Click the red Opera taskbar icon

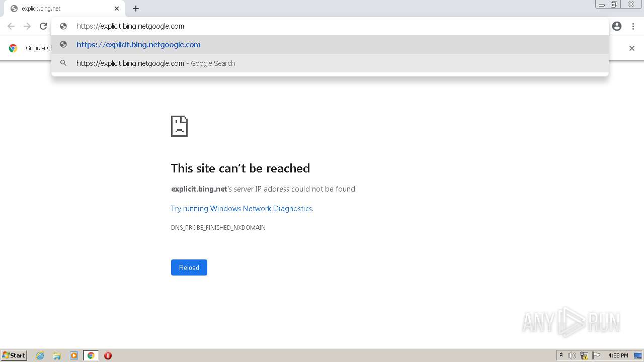tap(108, 355)
